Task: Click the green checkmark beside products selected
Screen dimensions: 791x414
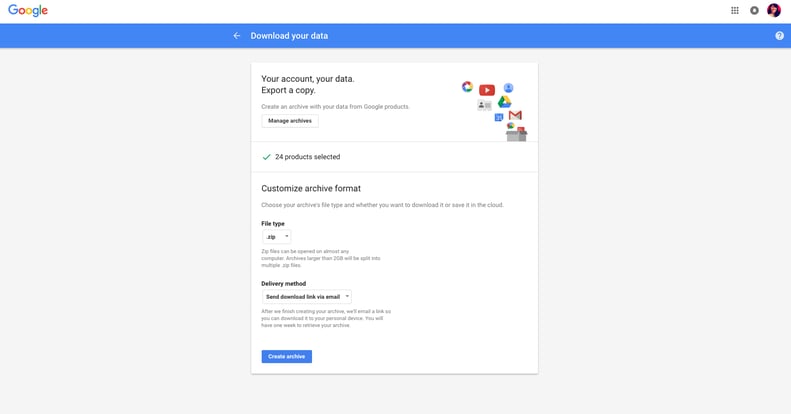Action: point(266,157)
